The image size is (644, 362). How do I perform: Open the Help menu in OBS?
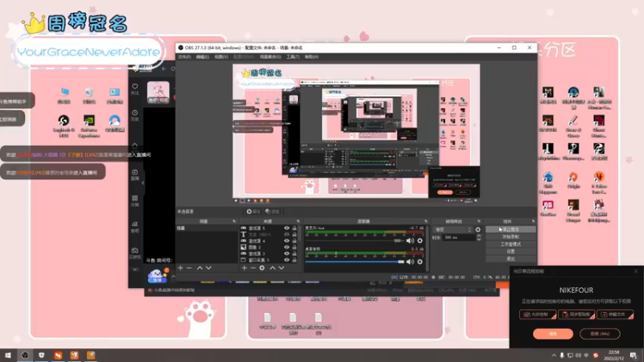(312, 57)
